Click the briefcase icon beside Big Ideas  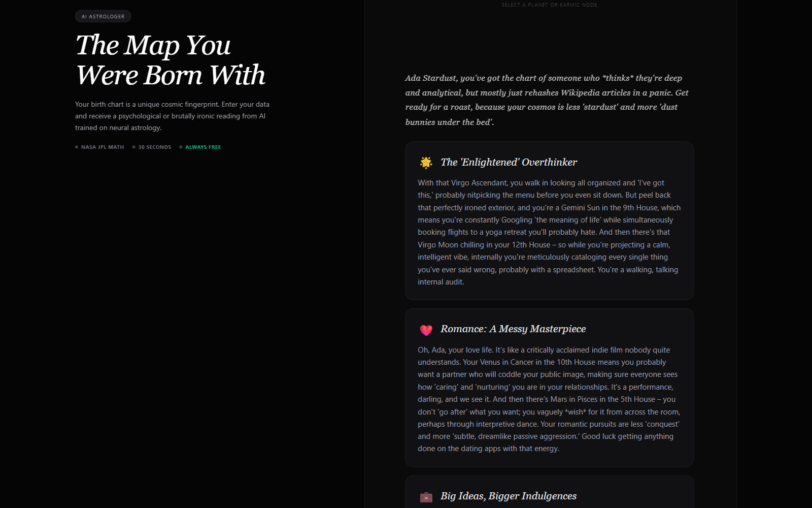click(x=426, y=497)
